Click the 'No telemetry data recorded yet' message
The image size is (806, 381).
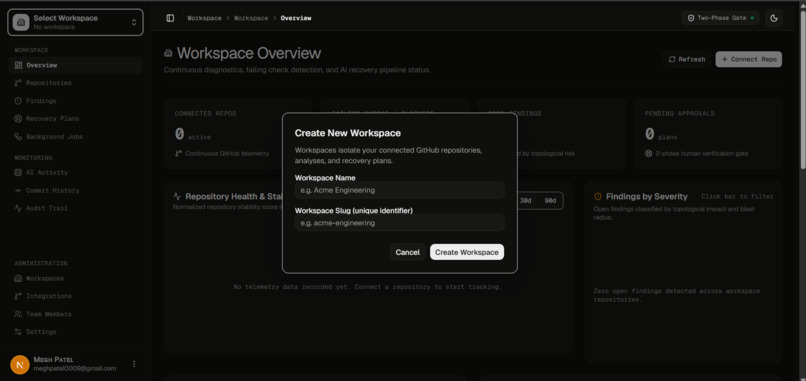tap(368, 287)
